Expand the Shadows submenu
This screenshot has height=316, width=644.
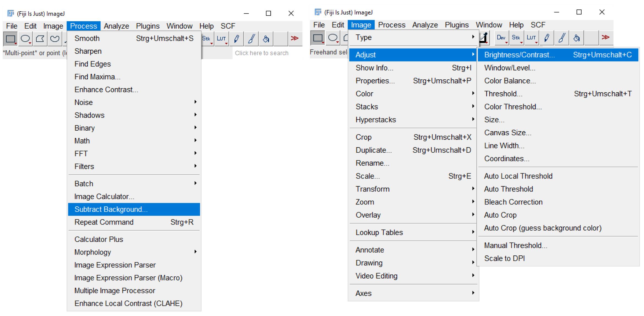tap(134, 115)
